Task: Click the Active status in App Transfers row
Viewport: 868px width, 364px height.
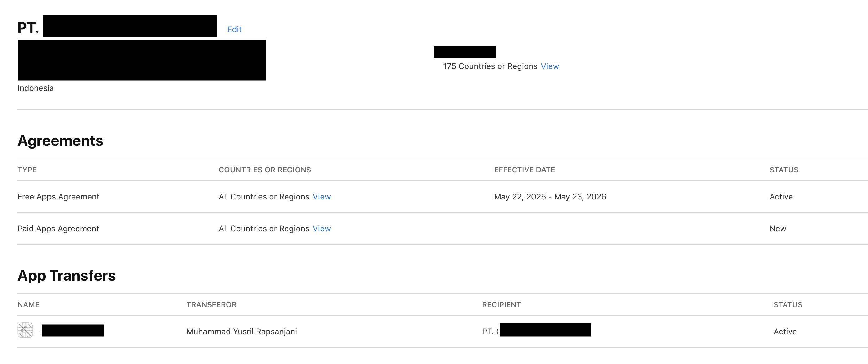Action: tap(785, 332)
